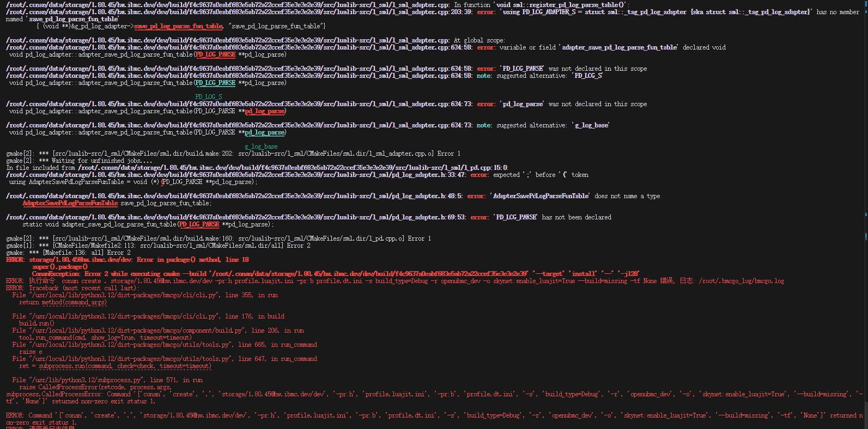Viewport: 868px width, 429px height.
Task: Click the green PD_LOG_S suggestion text
Action: point(209,97)
